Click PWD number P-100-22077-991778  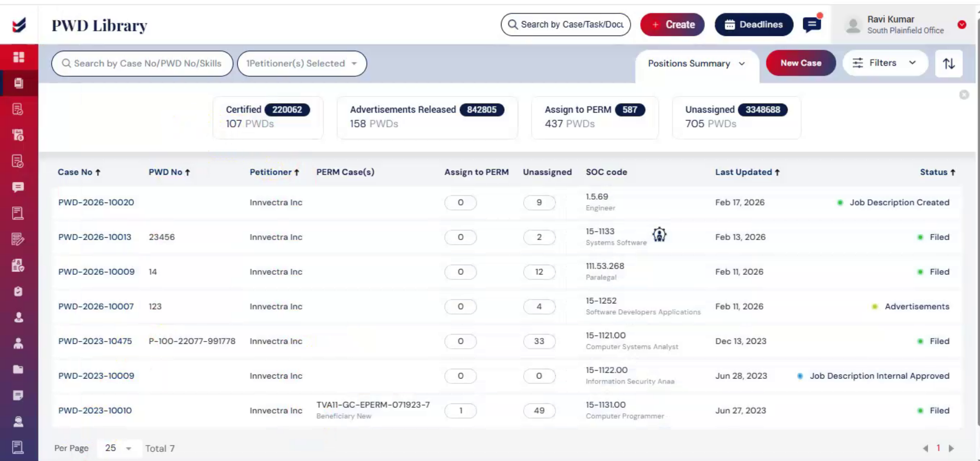point(192,341)
